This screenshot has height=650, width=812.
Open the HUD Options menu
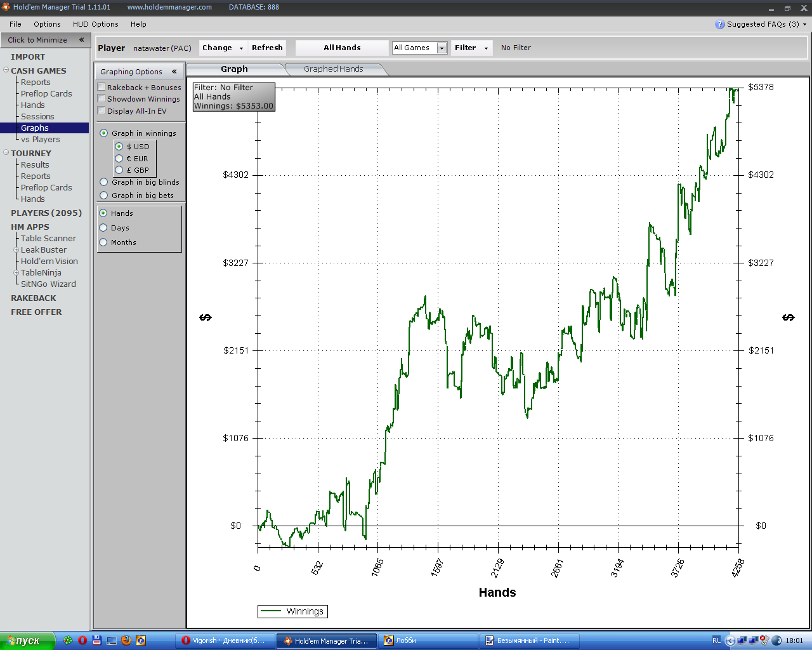click(95, 24)
